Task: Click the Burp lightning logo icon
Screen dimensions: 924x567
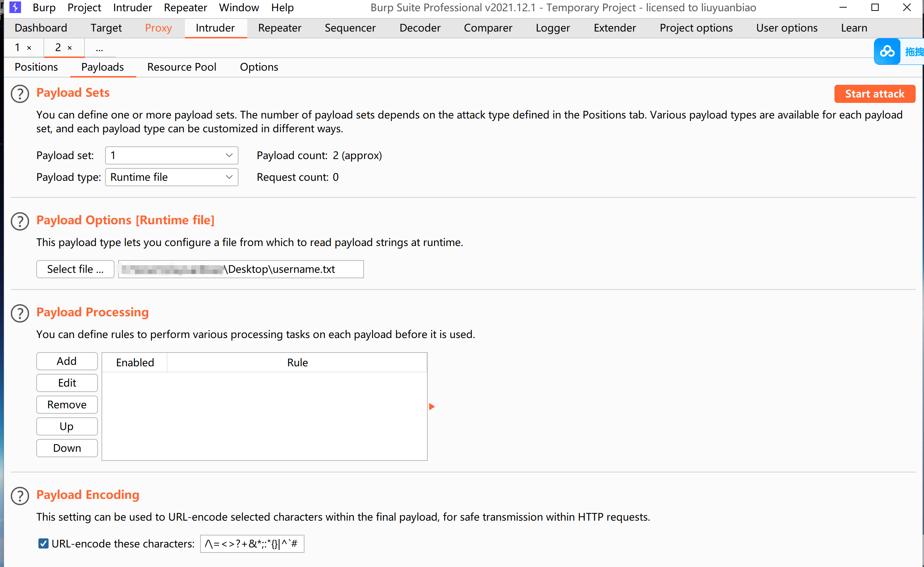Action: tap(15, 7)
